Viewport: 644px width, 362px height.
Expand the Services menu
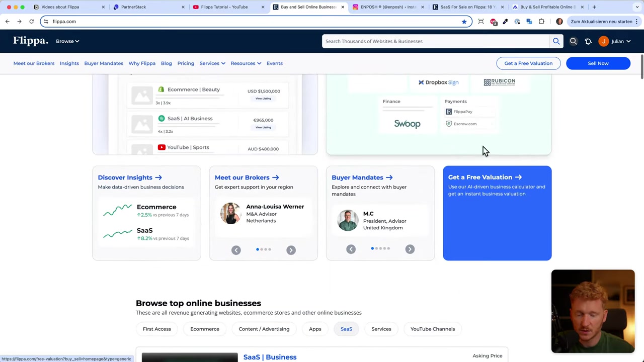[x=212, y=63]
